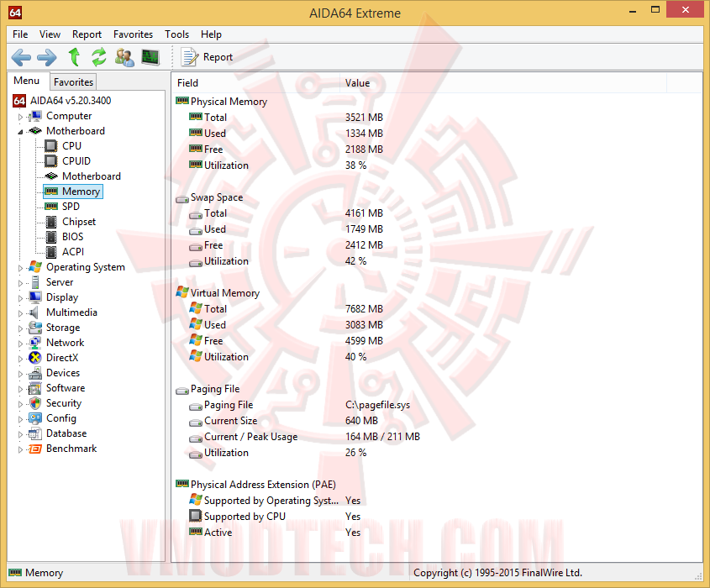The width and height of the screenshot is (710, 588).
Task: Click the Operating System Windows flag icon
Action: coord(35,267)
